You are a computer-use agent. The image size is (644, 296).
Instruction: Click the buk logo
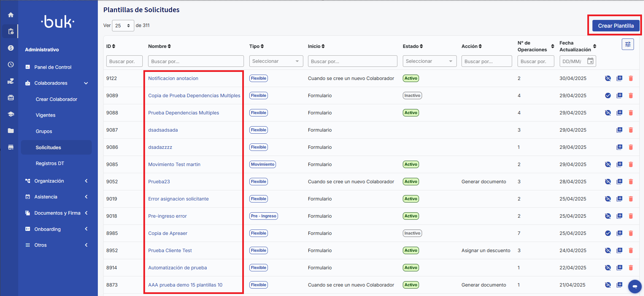[x=58, y=22]
